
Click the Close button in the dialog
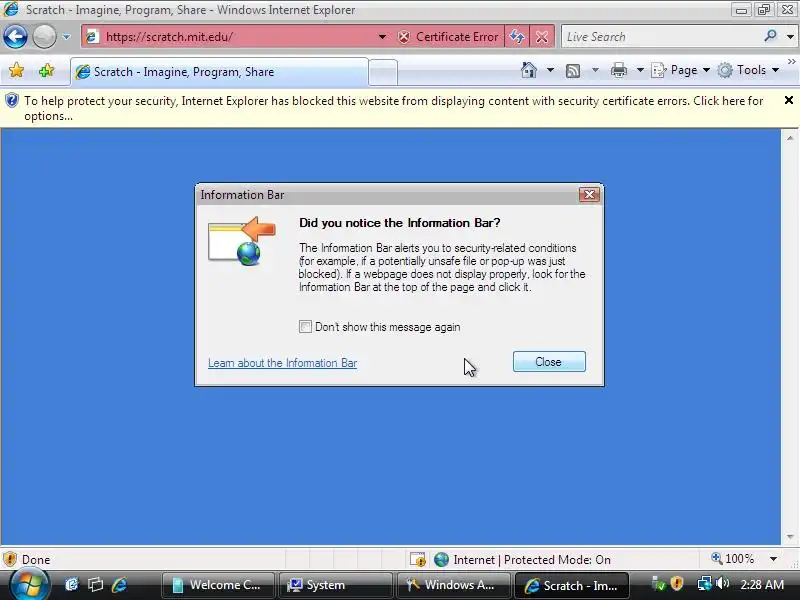549,362
